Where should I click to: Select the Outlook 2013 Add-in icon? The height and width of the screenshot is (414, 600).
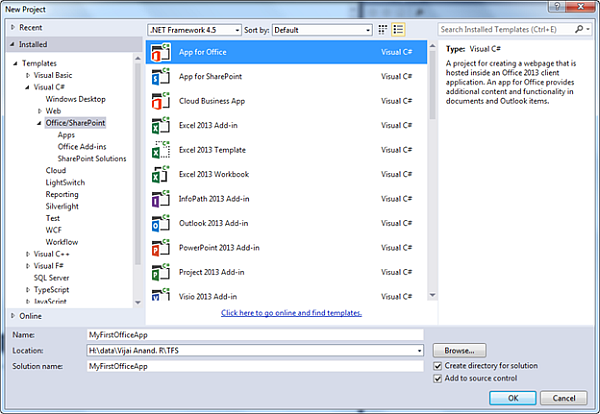161,223
